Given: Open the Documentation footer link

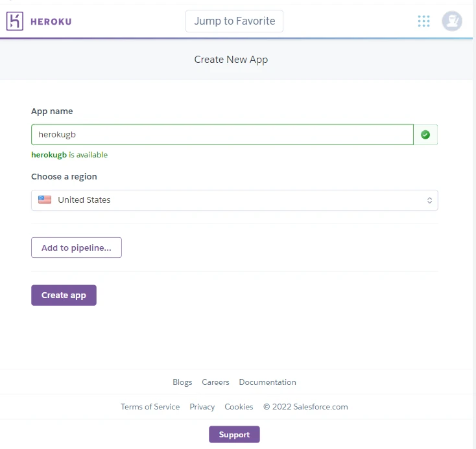Looking at the screenshot, I should [x=267, y=382].
